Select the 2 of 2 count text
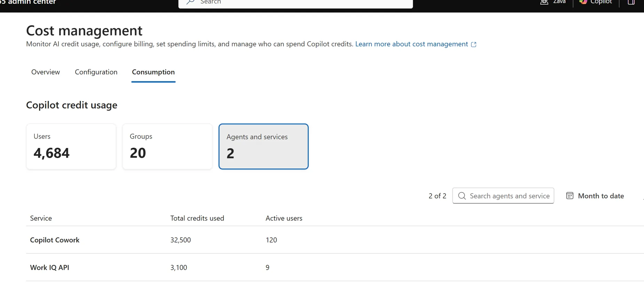The height and width of the screenshot is (299, 644). coord(437,196)
